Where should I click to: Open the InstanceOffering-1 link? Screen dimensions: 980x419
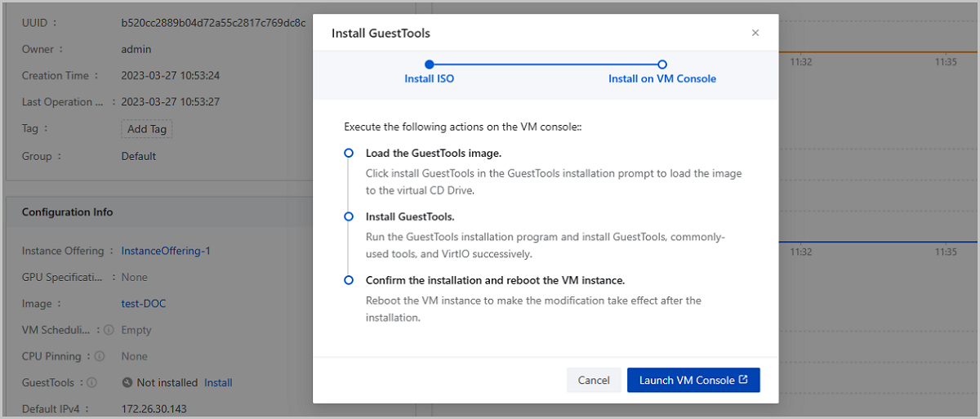(165, 251)
